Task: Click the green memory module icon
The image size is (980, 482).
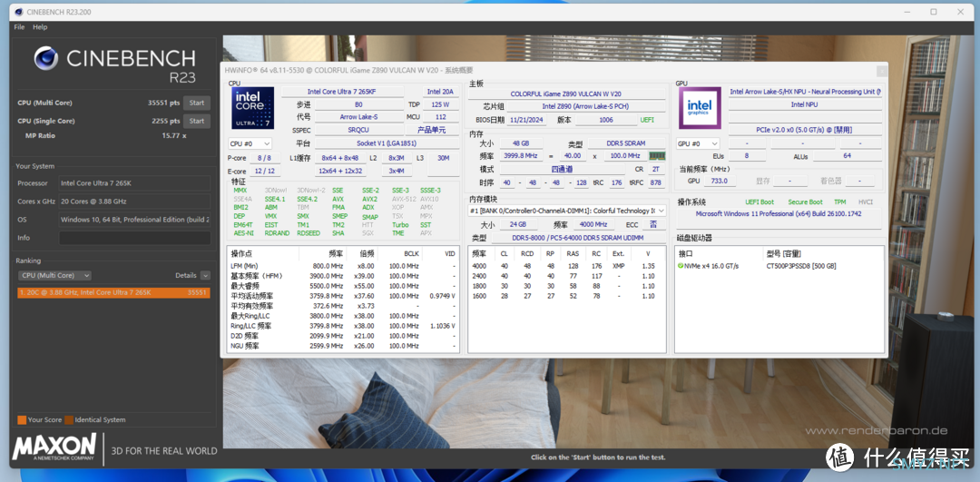Action: (657, 155)
